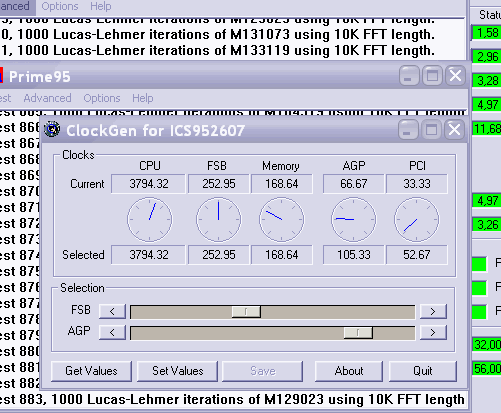Open the Prime95 Help menu
The height and width of the screenshot is (413, 501).
pos(143,98)
